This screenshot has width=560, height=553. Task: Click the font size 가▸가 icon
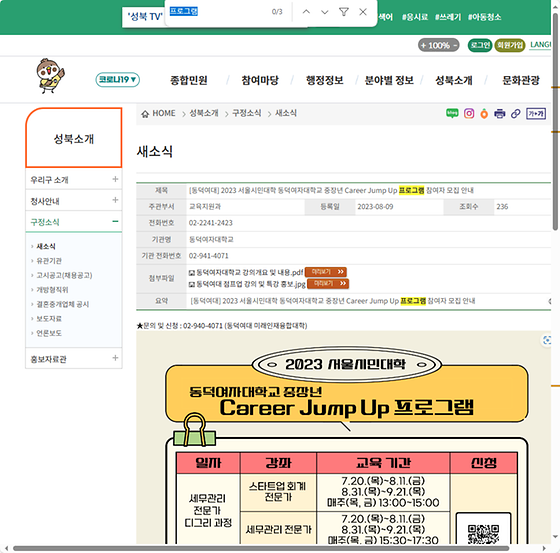(536, 114)
